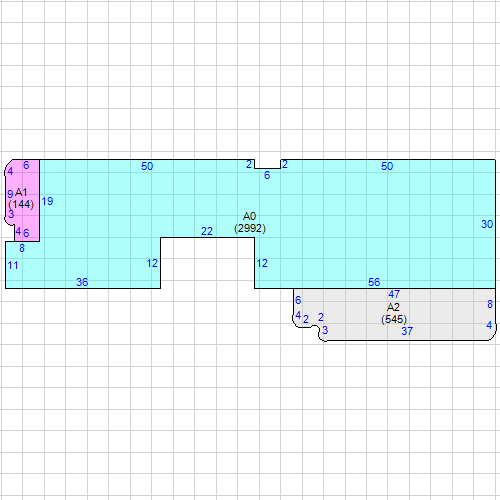Click the area value (144)
500x500 pixels.
click(x=21, y=204)
